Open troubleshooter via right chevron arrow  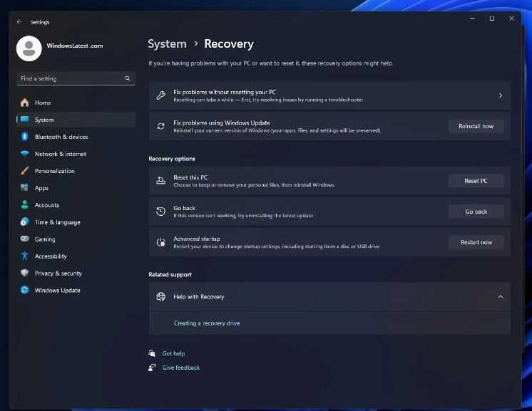pos(501,95)
